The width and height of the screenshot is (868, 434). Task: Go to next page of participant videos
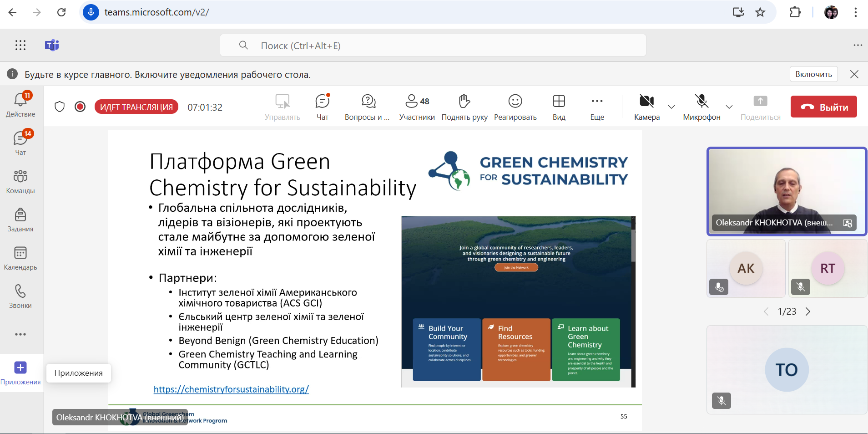click(x=808, y=311)
